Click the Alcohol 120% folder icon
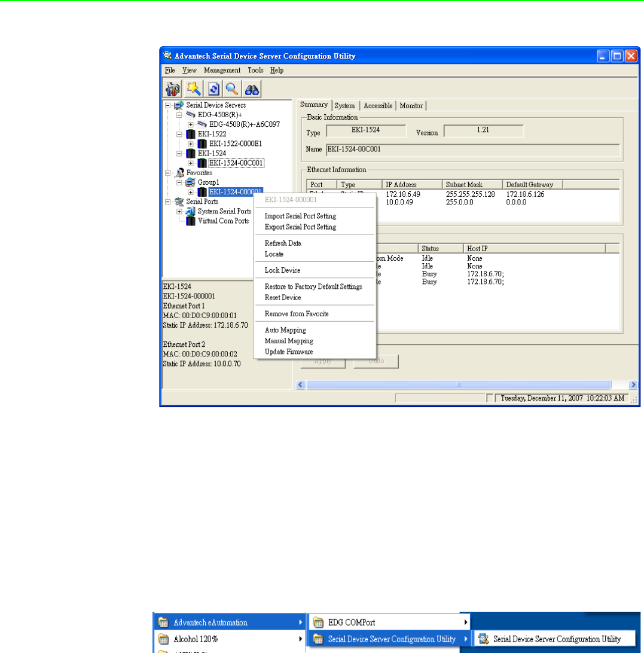Image resolution: width=644 pixels, height=653 pixels. point(163,639)
